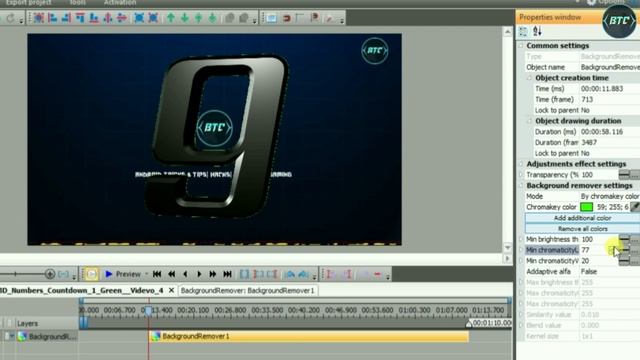Image resolution: width=640 pixels, height=360 pixels.
Task: Click the first green up arrow icon
Action: (x=171, y=18)
